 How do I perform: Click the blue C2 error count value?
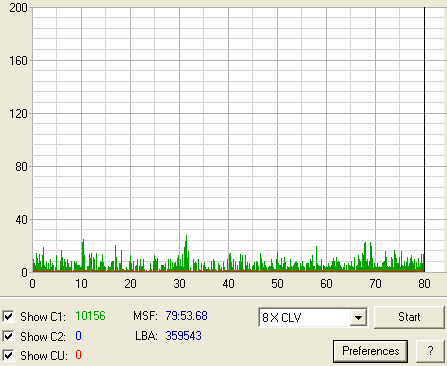[78, 336]
